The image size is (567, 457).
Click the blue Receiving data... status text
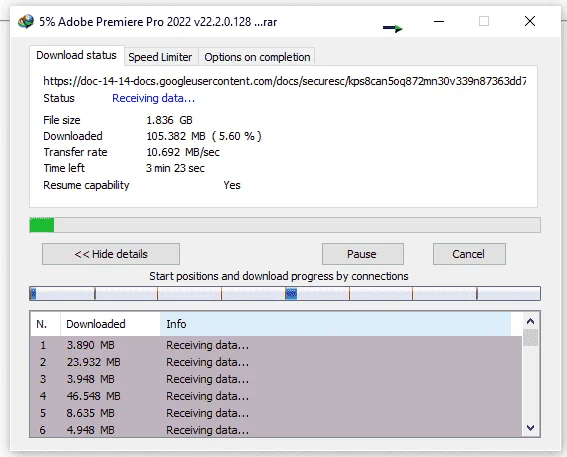(x=154, y=98)
